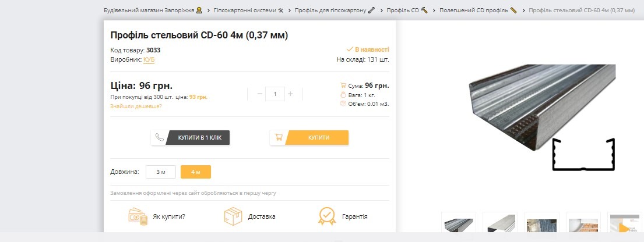Click current page breadcrumb Профіль стельовий CD-60
Image resolution: width=644 pixels, height=242 pixels.
pyautogui.click(x=582, y=10)
